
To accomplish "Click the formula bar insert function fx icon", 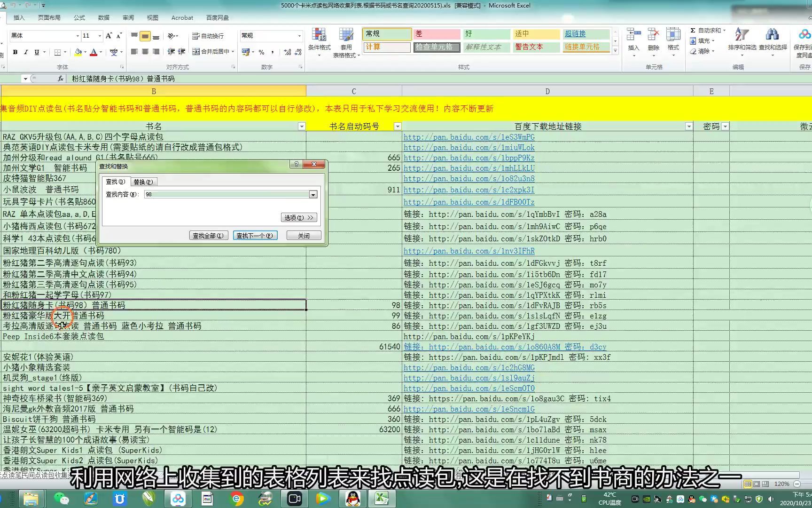I will point(61,79).
